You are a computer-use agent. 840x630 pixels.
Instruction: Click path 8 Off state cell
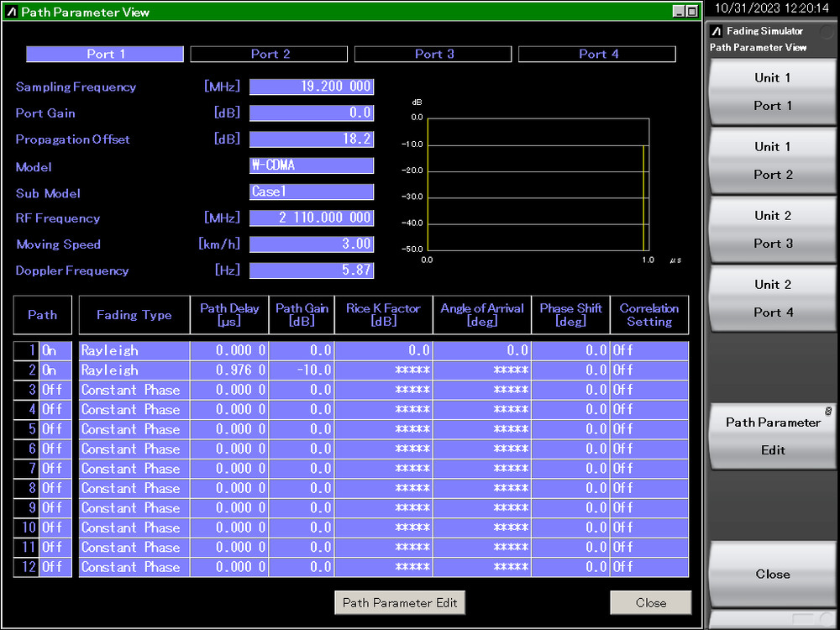pyautogui.click(x=55, y=489)
